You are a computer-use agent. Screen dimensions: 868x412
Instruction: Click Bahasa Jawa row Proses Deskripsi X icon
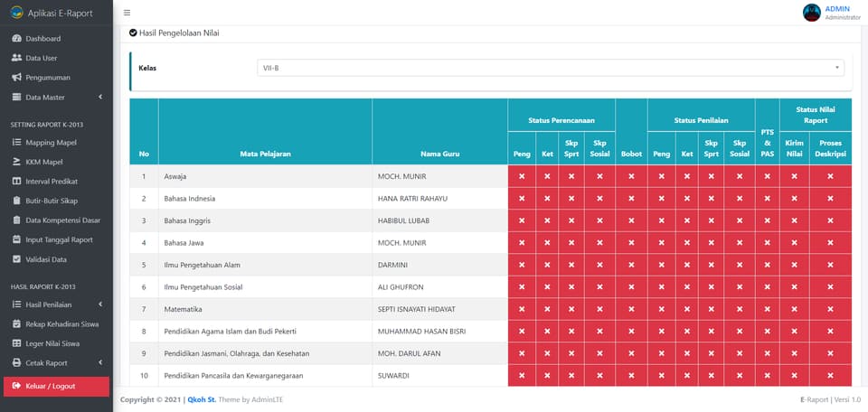coord(830,243)
